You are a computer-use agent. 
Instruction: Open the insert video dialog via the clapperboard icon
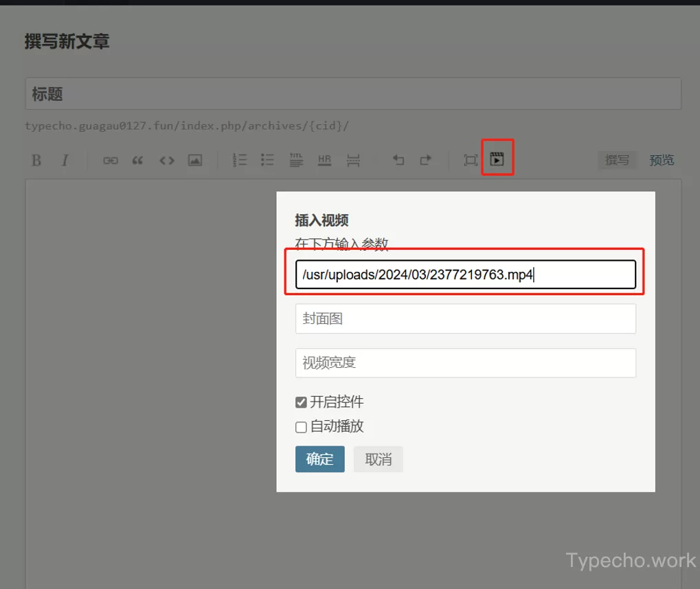(497, 158)
